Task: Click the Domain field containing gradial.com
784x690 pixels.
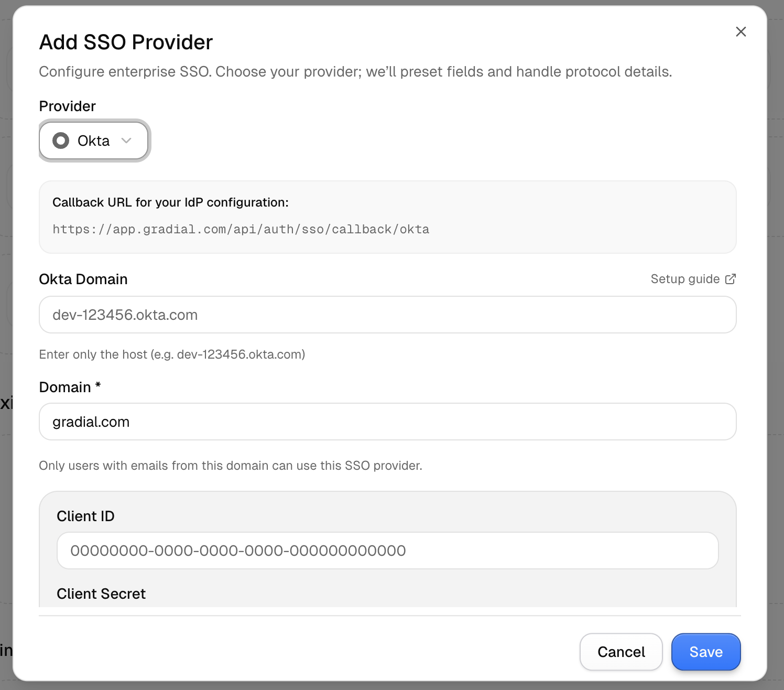Action: (x=388, y=422)
